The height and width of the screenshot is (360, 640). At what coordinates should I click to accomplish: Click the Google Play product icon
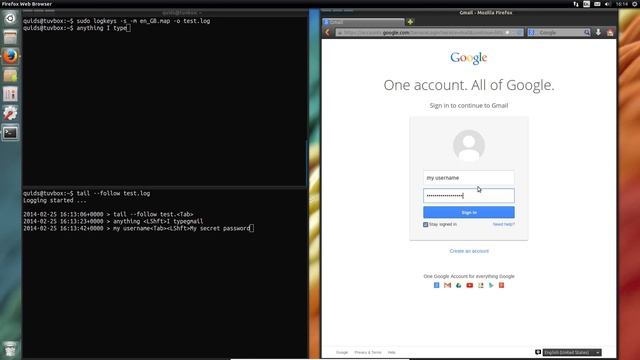(x=491, y=285)
